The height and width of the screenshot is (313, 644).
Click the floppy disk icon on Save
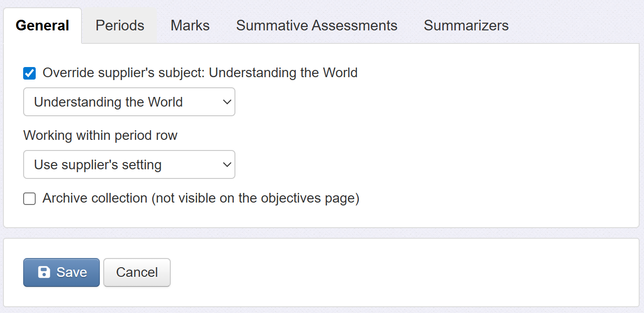[44, 272]
